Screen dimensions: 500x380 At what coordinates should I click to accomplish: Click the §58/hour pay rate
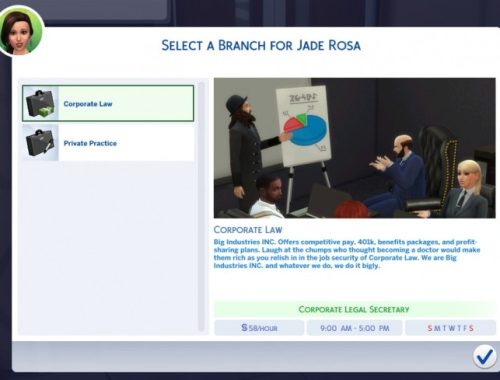click(x=259, y=328)
